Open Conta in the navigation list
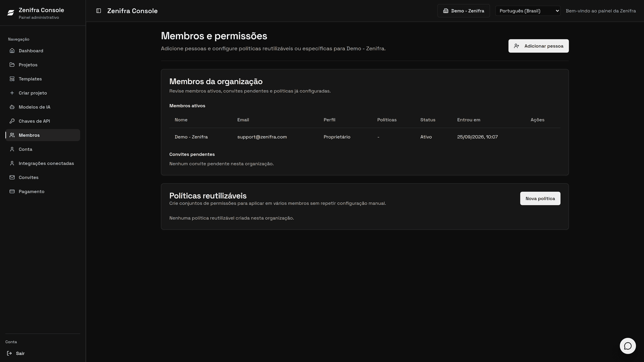 (x=43, y=149)
